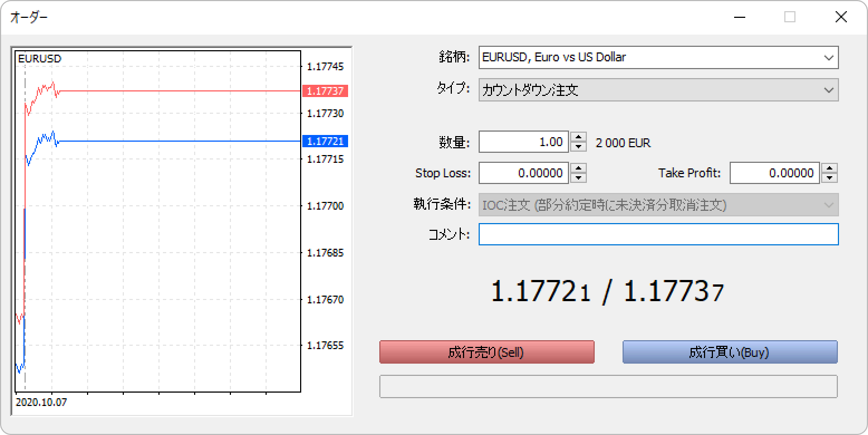Click the 成行買い(Buy) button
Viewport: 868px width, 435px height.
coord(730,352)
